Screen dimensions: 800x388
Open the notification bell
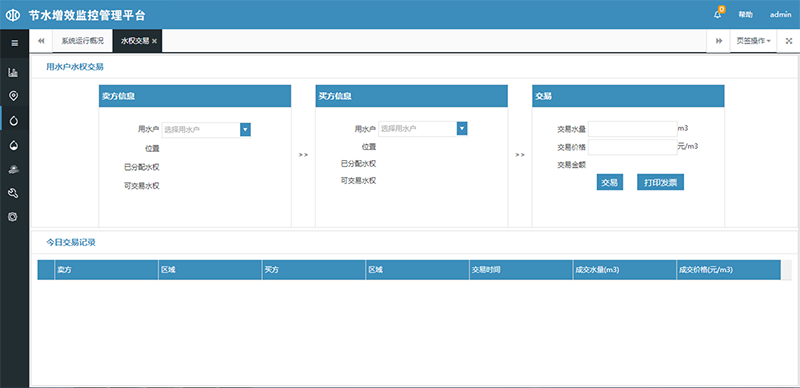tap(718, 14)
